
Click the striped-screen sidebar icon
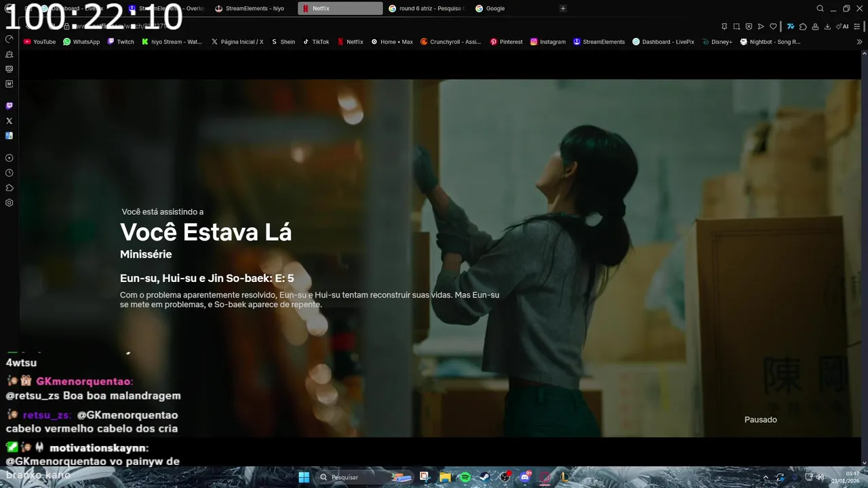9,69
